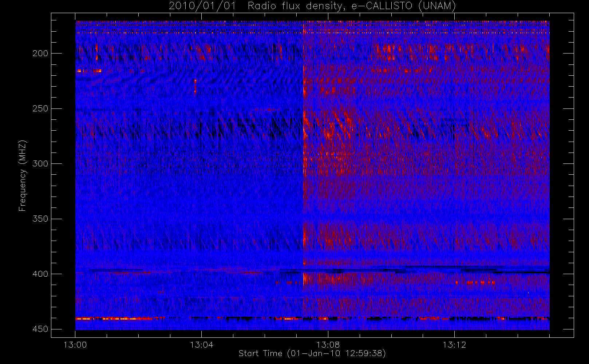Click the dark horizontal band at 400 MHz
589x364 pixels.
(x=312, y=270)
